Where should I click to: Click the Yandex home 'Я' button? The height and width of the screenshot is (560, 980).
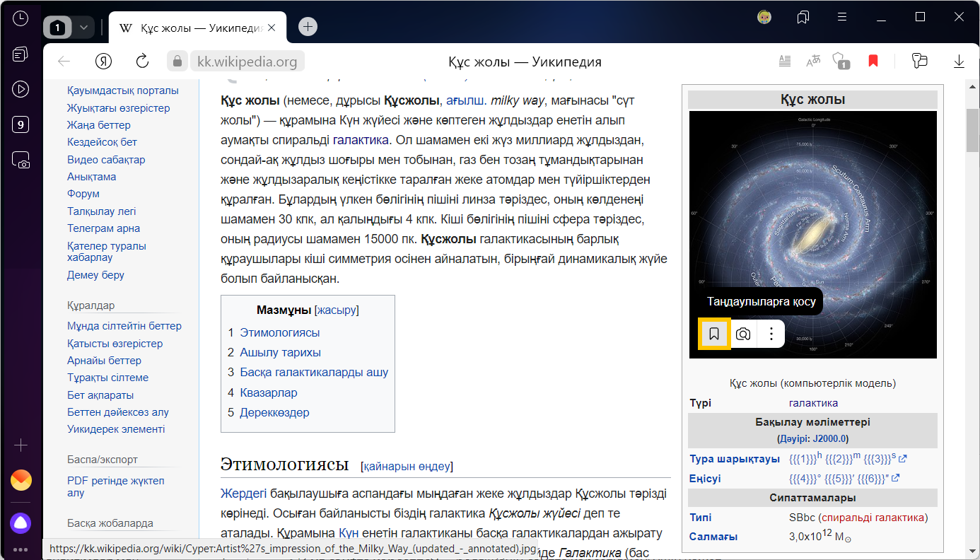(x=104, y=62)
